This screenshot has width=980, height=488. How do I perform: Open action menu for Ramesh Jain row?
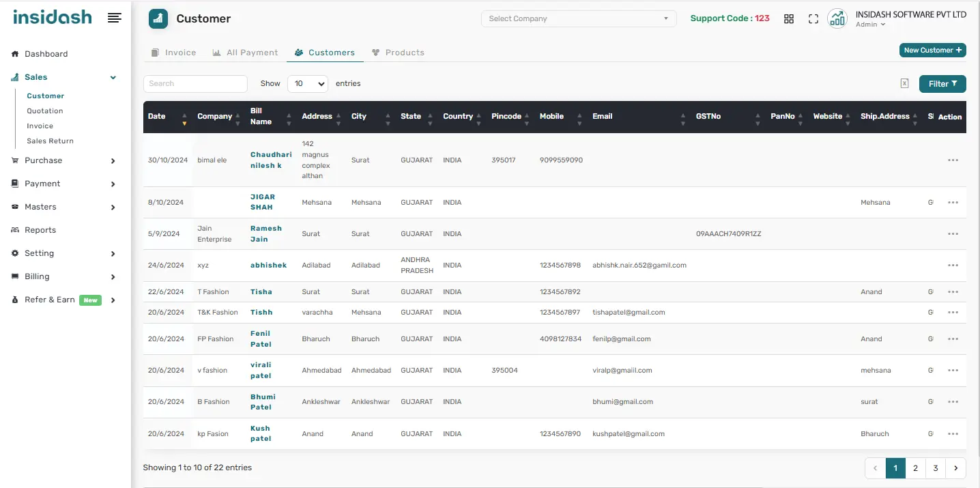click(x=953, y=234)
